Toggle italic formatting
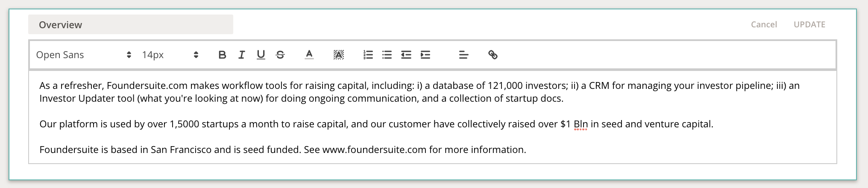This screenshot has width=868, height=188. tap(241, 55)
